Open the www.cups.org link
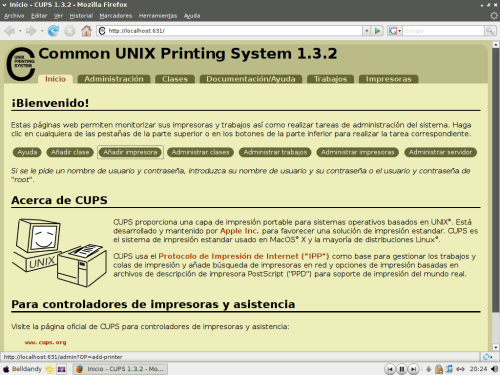This screenshot has height=375, width=500. [x=45, y=342]
